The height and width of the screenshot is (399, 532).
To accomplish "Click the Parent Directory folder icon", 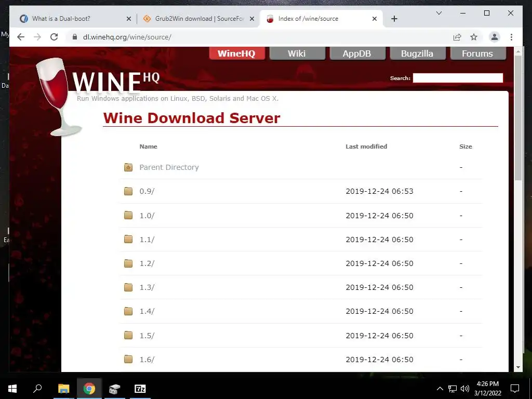I will coord(128,167).
